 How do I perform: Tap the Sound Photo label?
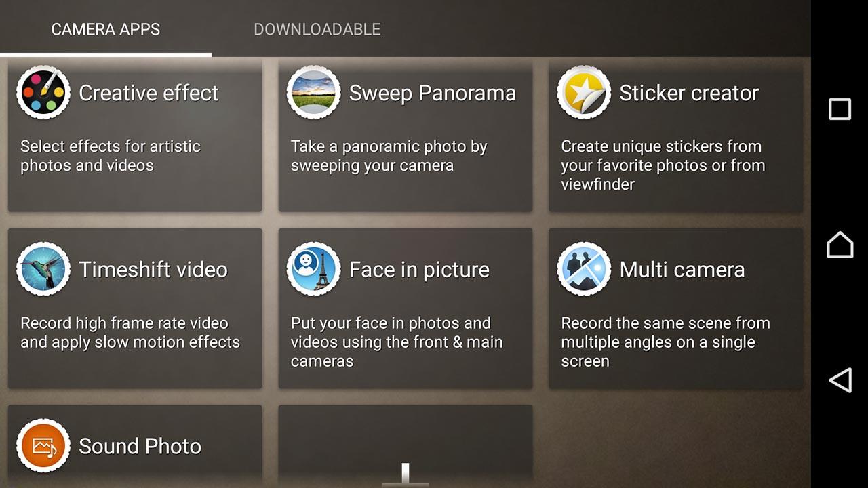tap(140, 446)
